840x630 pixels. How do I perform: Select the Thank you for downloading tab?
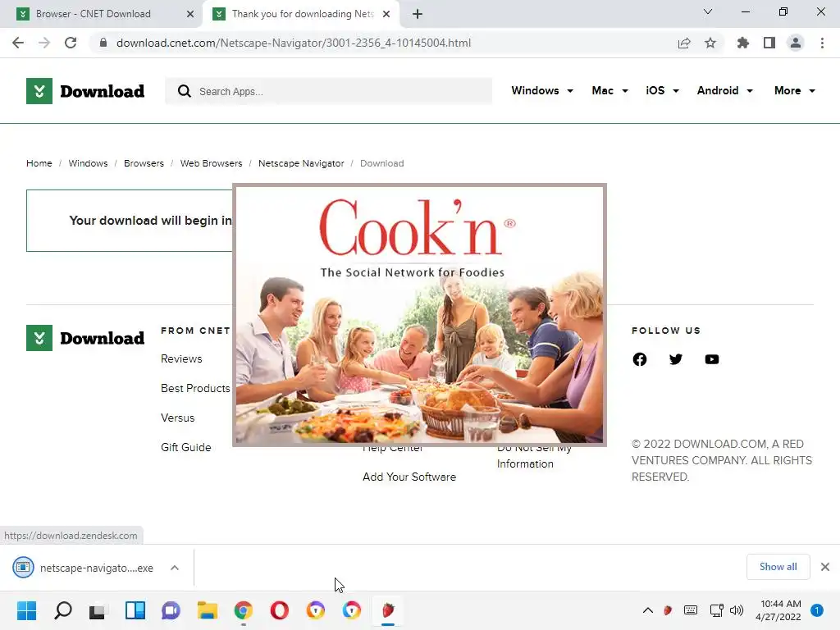pyautogui.click(x=300, y=14)
